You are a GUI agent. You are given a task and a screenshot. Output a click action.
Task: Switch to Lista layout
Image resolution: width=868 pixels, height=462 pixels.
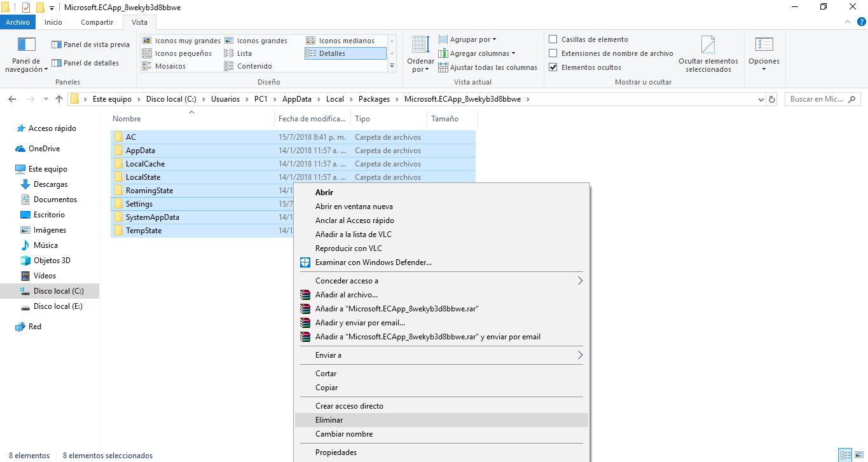(238, 53)
